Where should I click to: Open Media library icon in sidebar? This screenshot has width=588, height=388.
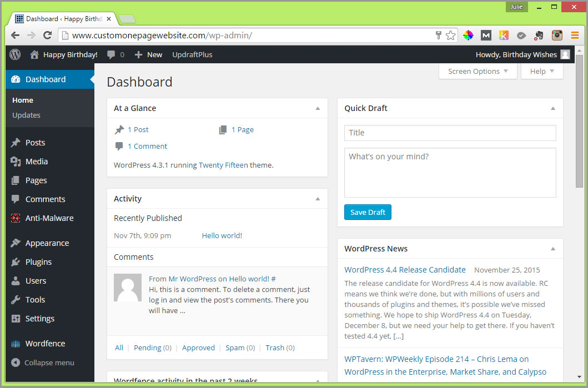pyautogui.click(x=16, y=162)
